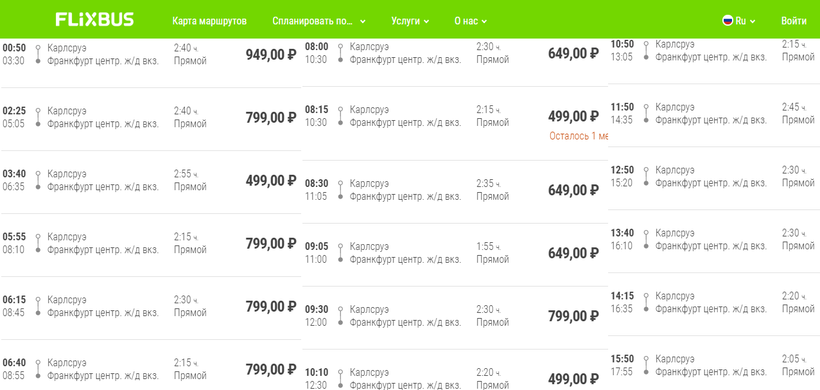Click the Осталось 1 ме… availability notice

[578, 136]
